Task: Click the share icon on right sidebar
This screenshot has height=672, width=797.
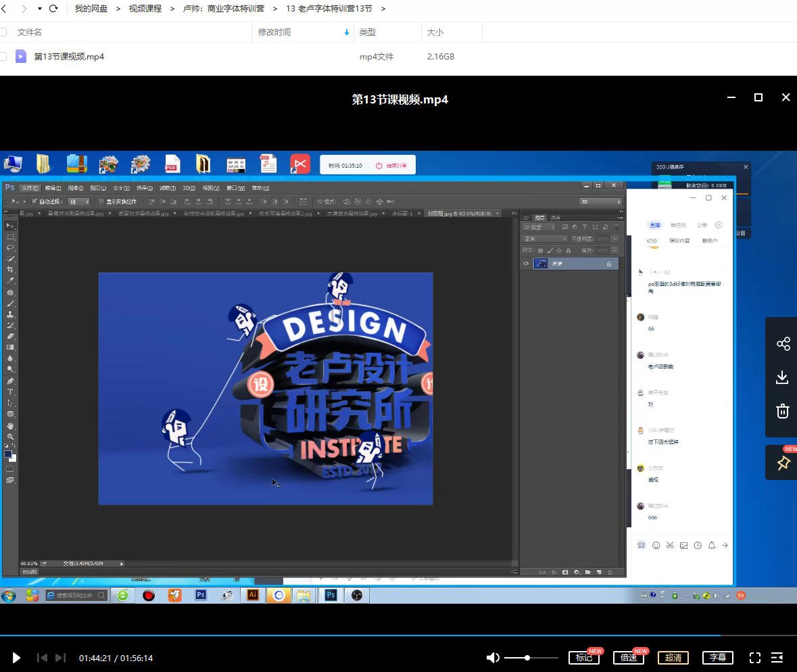Action: pyautogui.click(x=783, y=343)
